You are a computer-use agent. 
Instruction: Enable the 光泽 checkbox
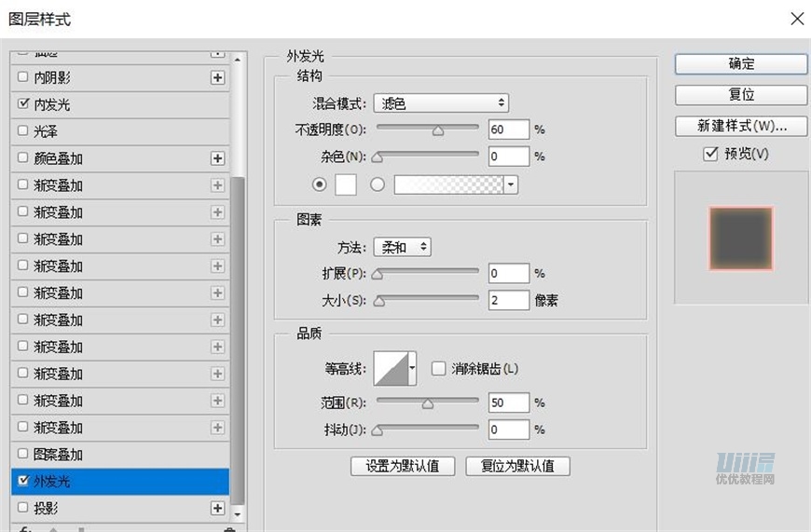tap(23, 132)
